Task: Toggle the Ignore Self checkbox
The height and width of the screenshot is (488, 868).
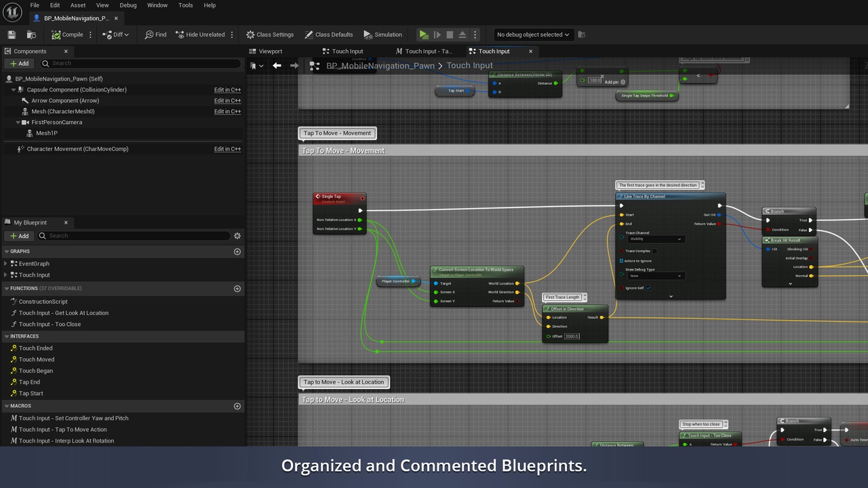Action: (648, 288)
